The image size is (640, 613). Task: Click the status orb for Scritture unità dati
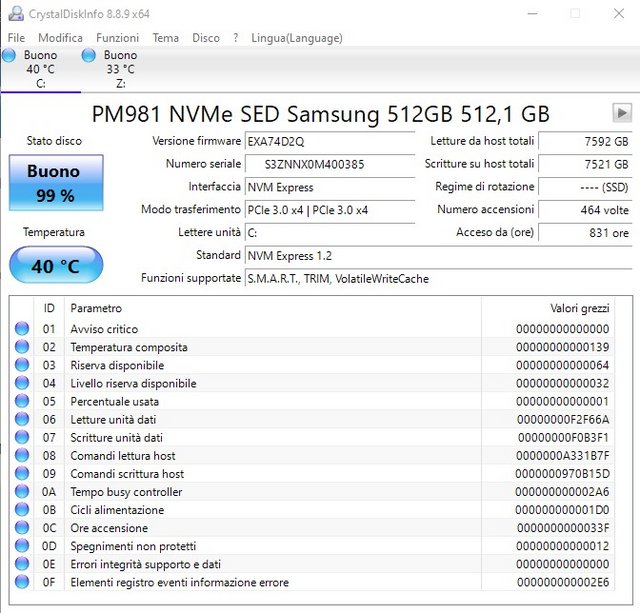pos(22,437)
